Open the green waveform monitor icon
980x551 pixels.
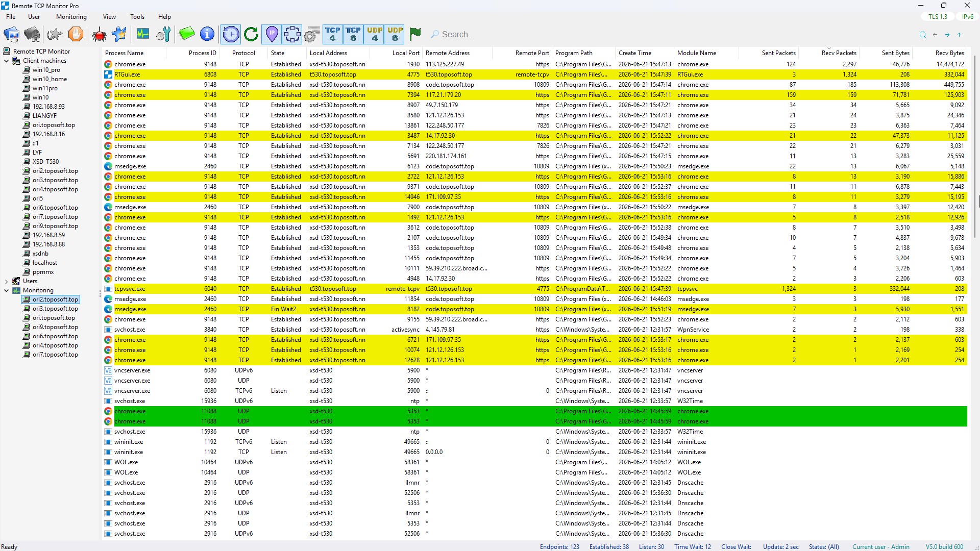(x=143, y=34)
